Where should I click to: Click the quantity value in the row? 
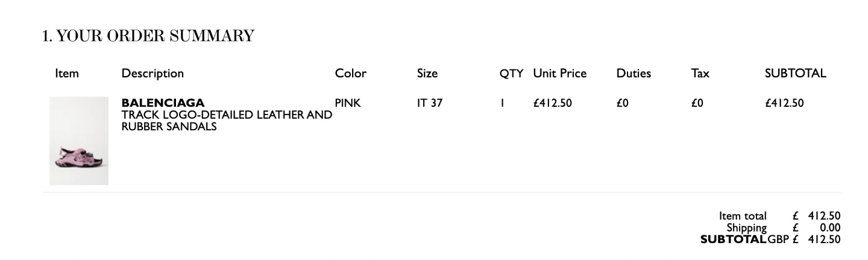[502, 103]
